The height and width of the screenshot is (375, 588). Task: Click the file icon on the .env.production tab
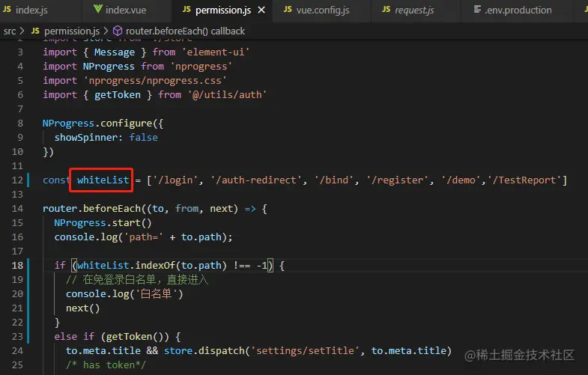[x=477, y=9]
